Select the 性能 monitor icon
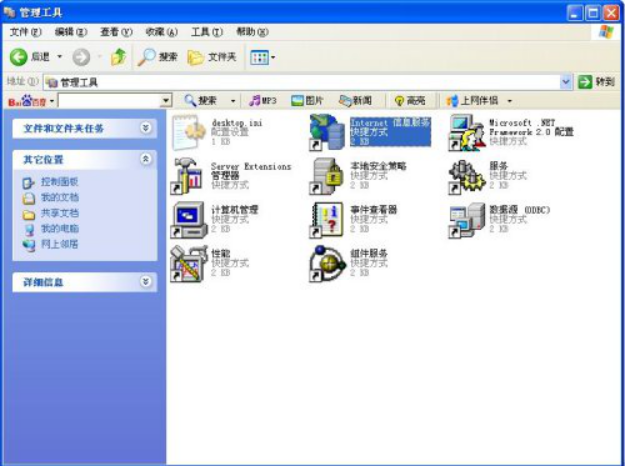 pos(188,263)
